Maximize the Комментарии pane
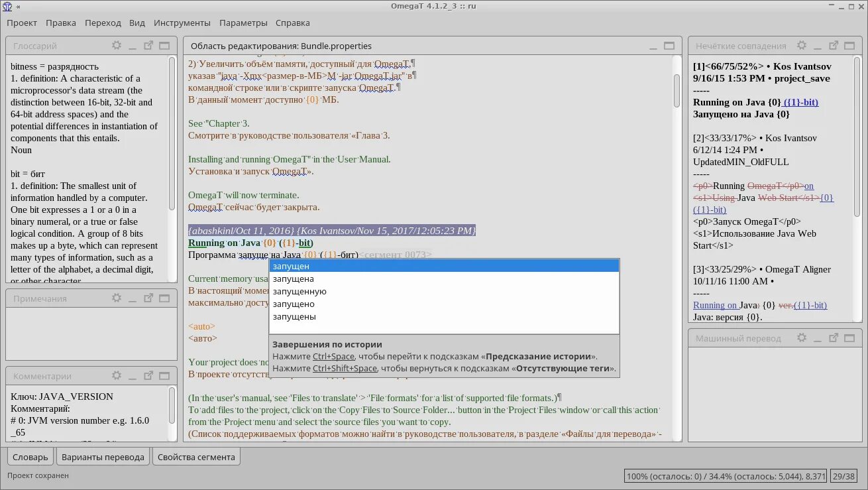The height and width of the screenshot is (490, 868). pos(164,376)
